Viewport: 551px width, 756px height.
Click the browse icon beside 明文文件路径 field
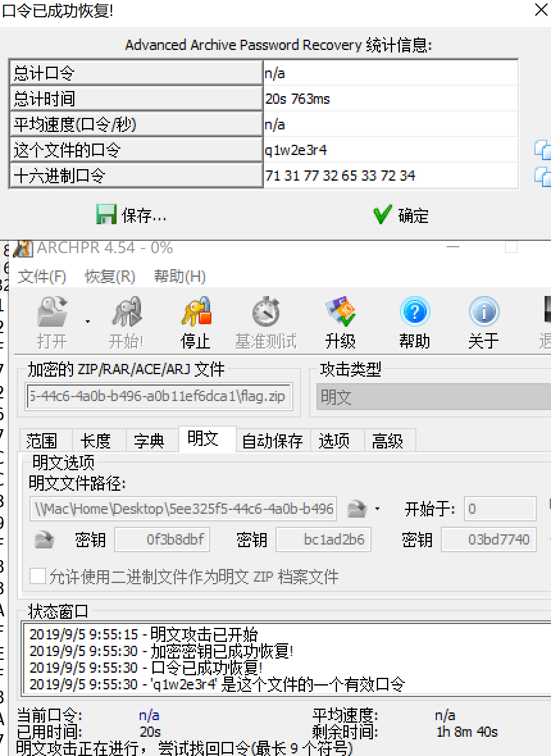358,509
